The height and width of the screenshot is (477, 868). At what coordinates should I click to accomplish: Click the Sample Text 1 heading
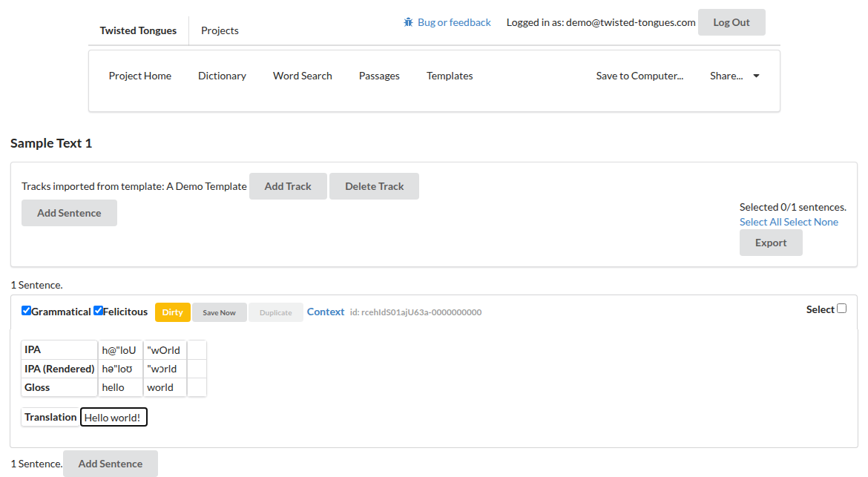click(51, 143)
